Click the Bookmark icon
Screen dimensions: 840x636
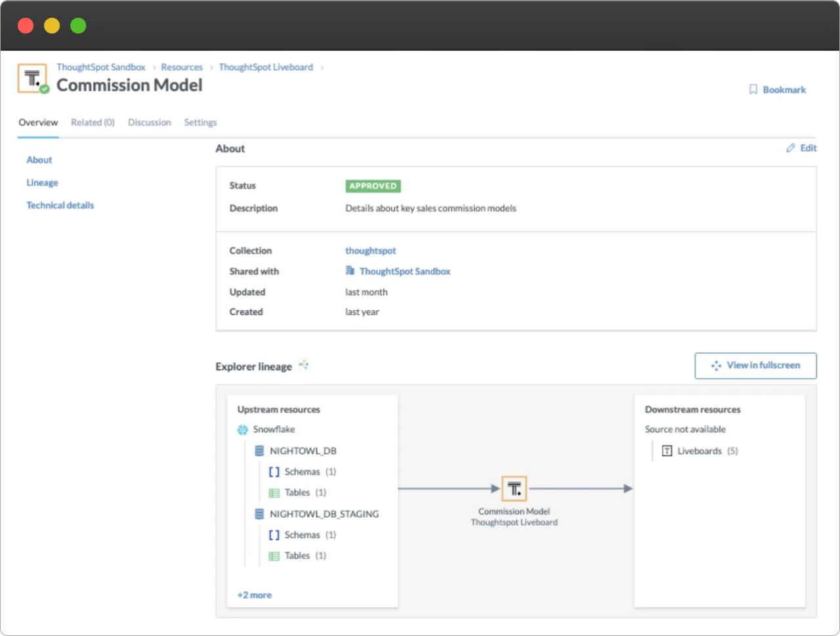click(x=753, y=89)
